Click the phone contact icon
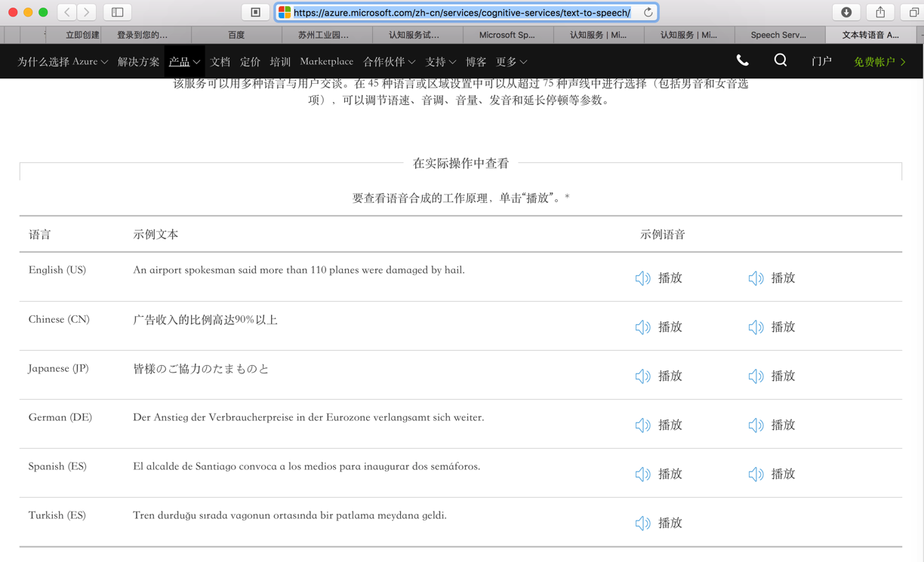The image size is (924, 562). tap(743, 61)
